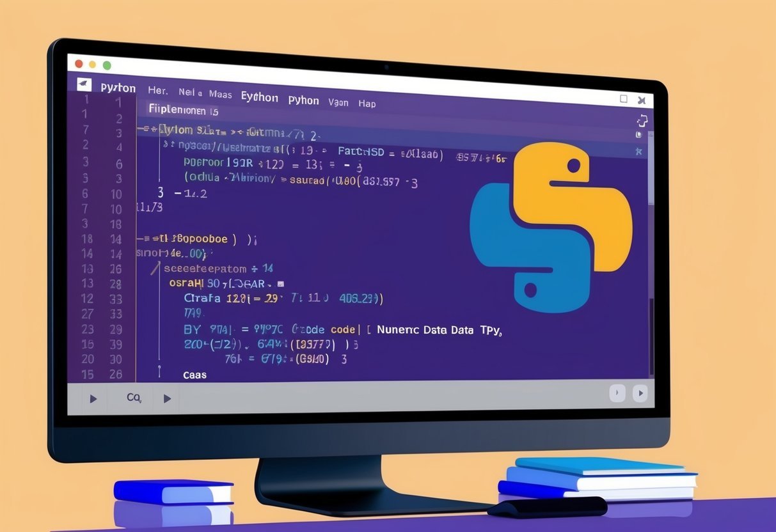
Task: Toggle the green circle button at top left
Action: (107, 64)
